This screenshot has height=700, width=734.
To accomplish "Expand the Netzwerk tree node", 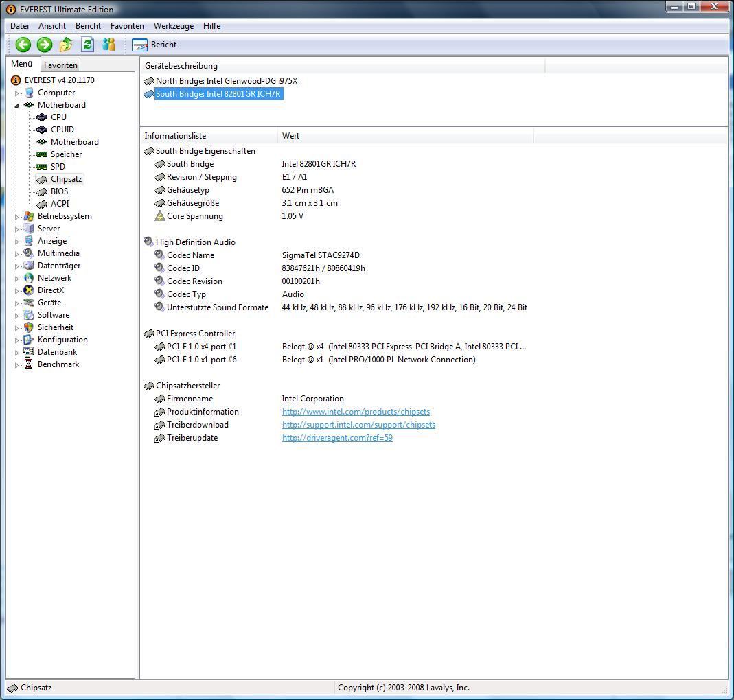I will click(x=17, y=279).
